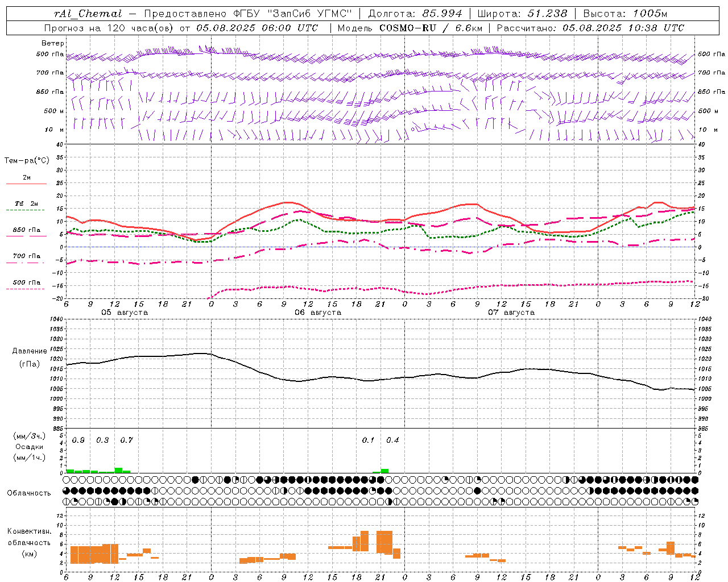
Task: Click the precipitation amount 0.7
Action: coord(126,440)
